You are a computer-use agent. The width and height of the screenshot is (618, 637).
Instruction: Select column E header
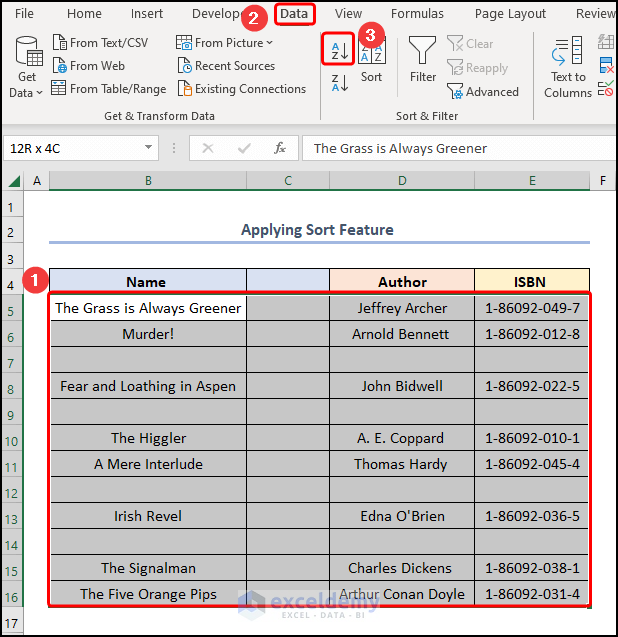532,180
